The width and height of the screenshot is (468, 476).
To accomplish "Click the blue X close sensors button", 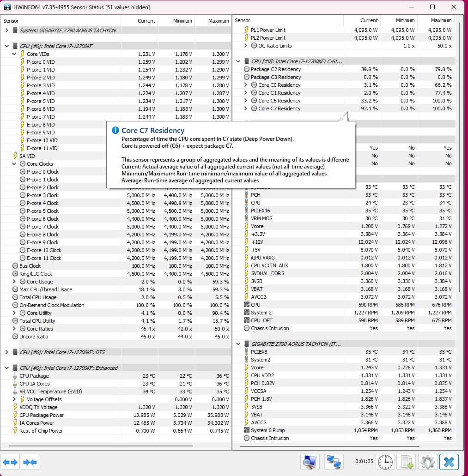I will [449, 462].
